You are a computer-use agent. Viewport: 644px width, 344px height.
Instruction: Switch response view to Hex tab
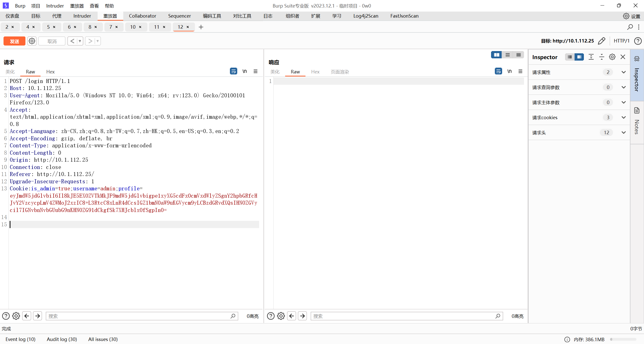[315, 72]
